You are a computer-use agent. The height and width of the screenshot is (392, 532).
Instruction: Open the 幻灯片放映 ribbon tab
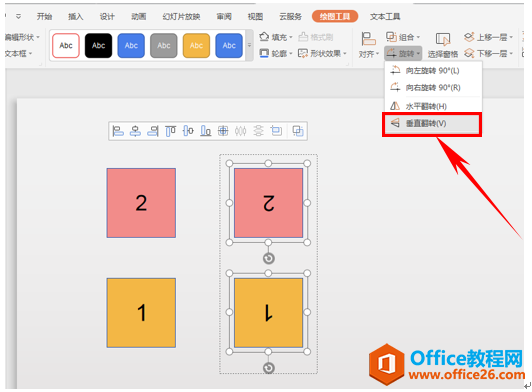(x=181, y=16)
